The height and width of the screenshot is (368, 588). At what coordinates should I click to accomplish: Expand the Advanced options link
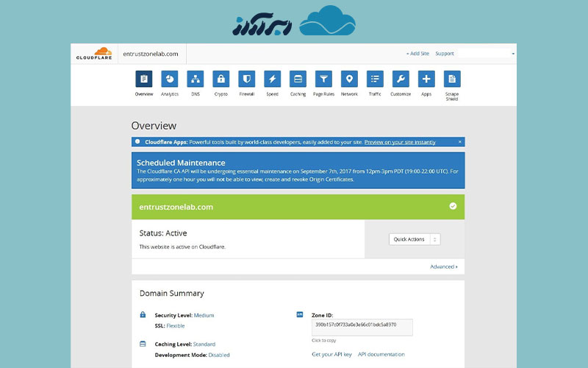coord(443,266)
